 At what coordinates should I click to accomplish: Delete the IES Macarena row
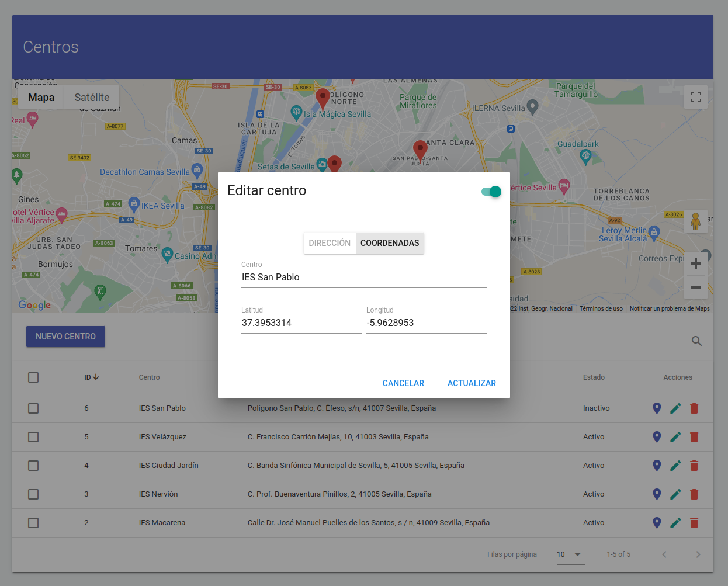pos(694,523)
